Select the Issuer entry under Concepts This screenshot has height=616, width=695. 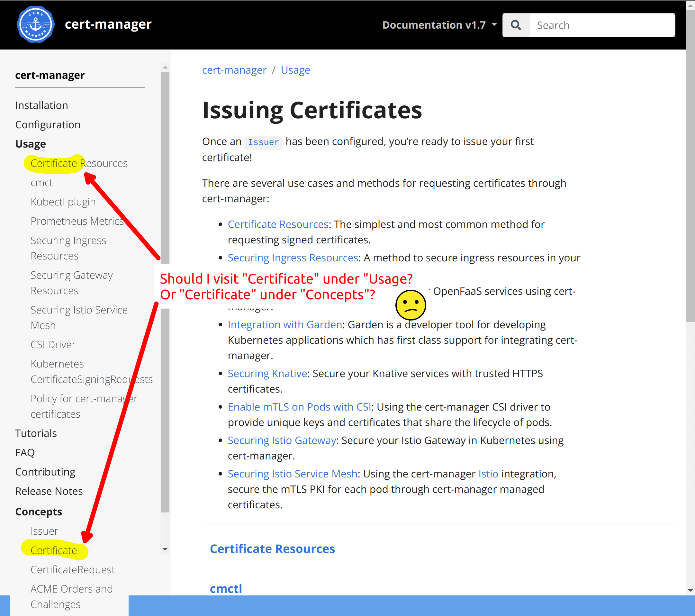[44, 530]
